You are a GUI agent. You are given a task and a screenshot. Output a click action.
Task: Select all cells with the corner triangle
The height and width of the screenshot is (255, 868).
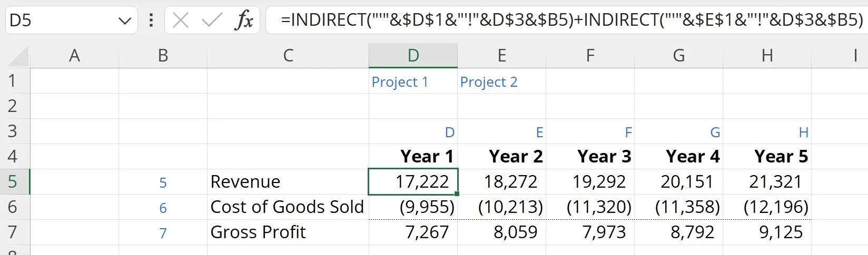pyautogui.click(x=18, y=56)
